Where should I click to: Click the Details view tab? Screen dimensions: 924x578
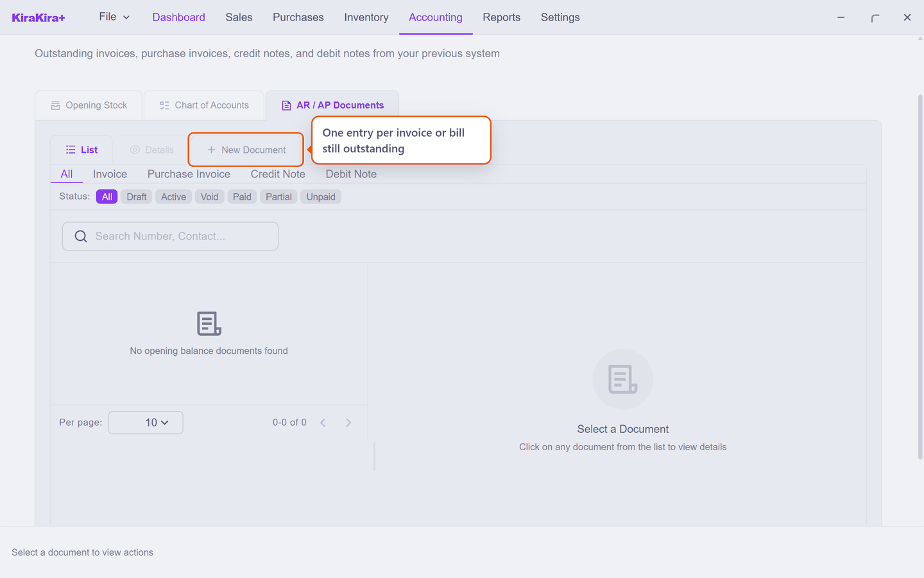click(151, 150)
